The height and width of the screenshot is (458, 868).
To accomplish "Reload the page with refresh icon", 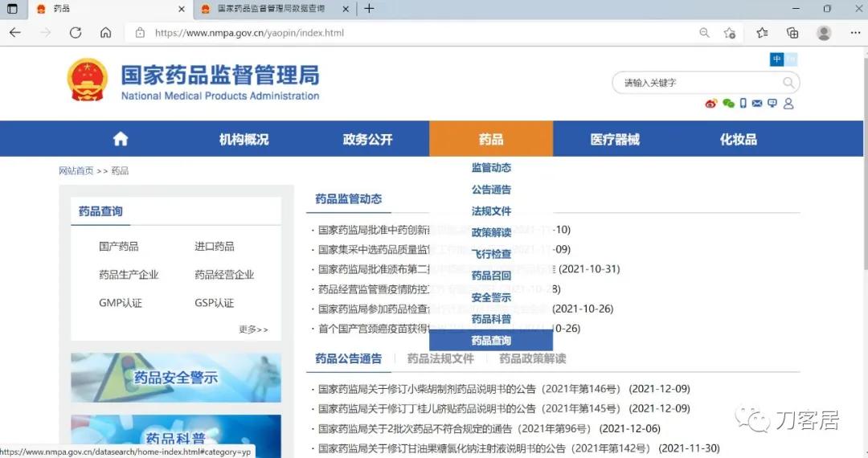I will click(x=76, y=33).
